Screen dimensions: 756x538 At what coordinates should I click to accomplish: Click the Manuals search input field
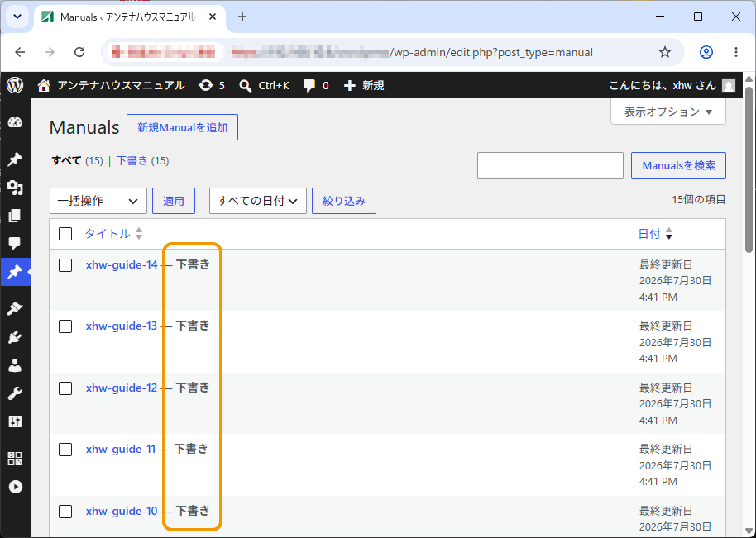pyautogui.click(x=550, y=165)
